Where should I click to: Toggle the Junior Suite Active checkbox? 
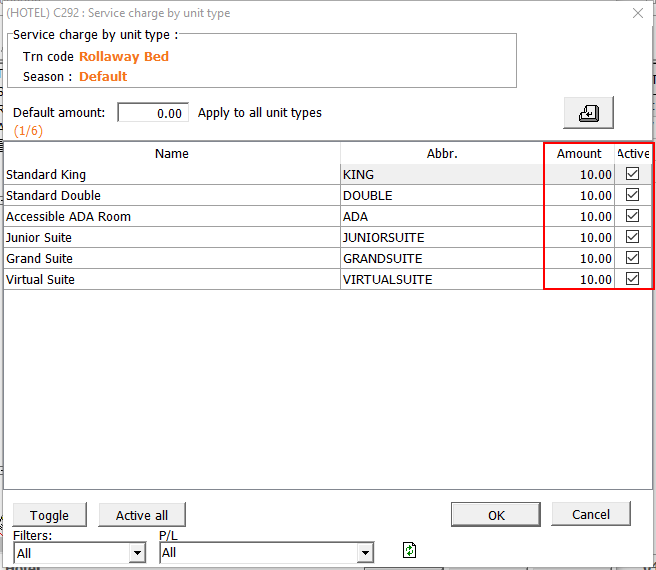(632, 237)
